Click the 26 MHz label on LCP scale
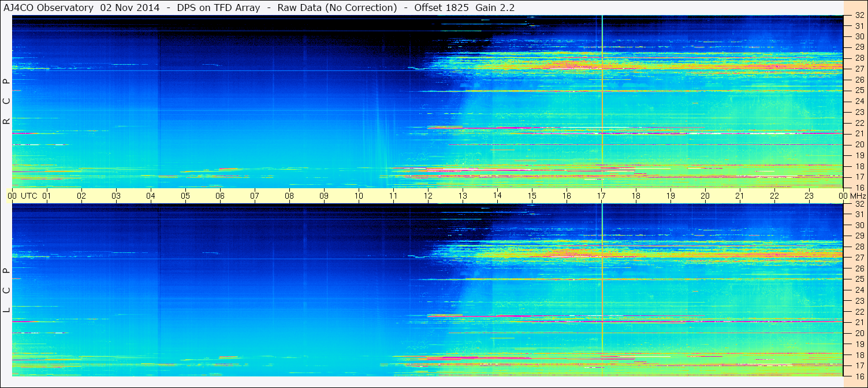The image size is (868, 388). [859, 268]
